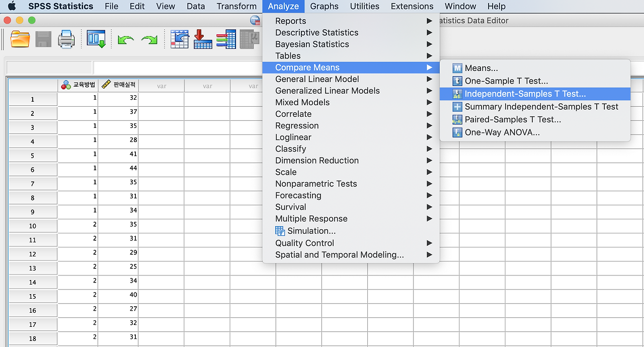Open the Transform menu
Viewport: 644px width, 347px height.
coord(236,6)
